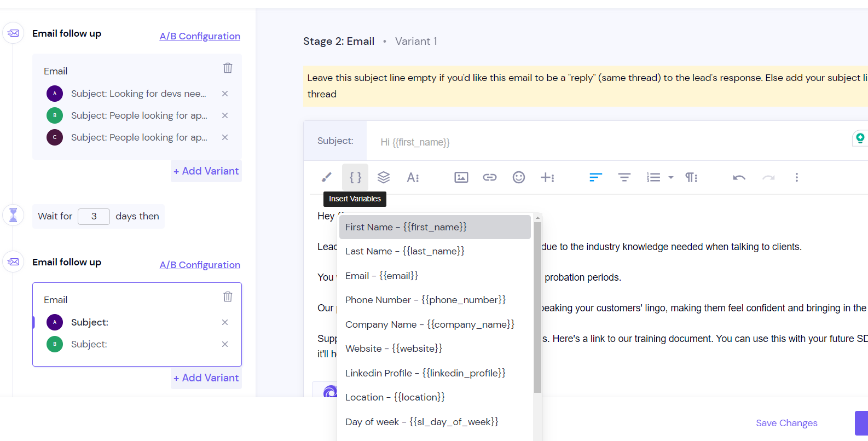Click the subject suggestion lightbulb icon
Image resolution: width=868 pixels, height=441 pixels.
[860, 138]
